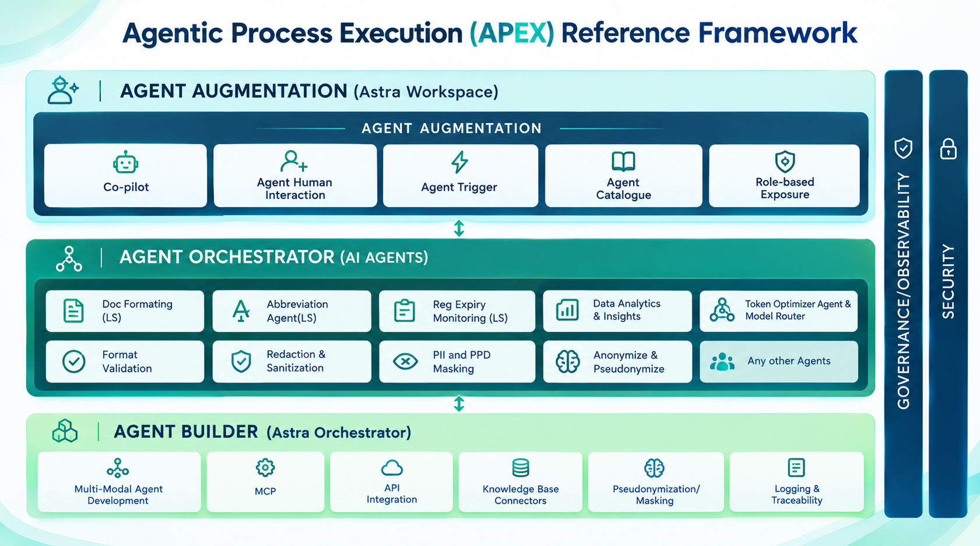This screenshot has width=980, height=546.
Task: Open the Data Analytics bar chart icon
Action: 567,310
